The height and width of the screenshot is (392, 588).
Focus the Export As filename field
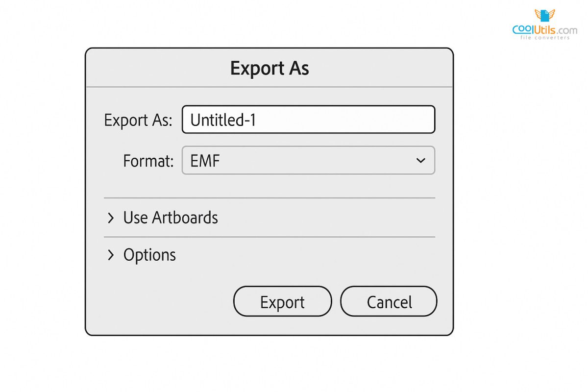343,120
